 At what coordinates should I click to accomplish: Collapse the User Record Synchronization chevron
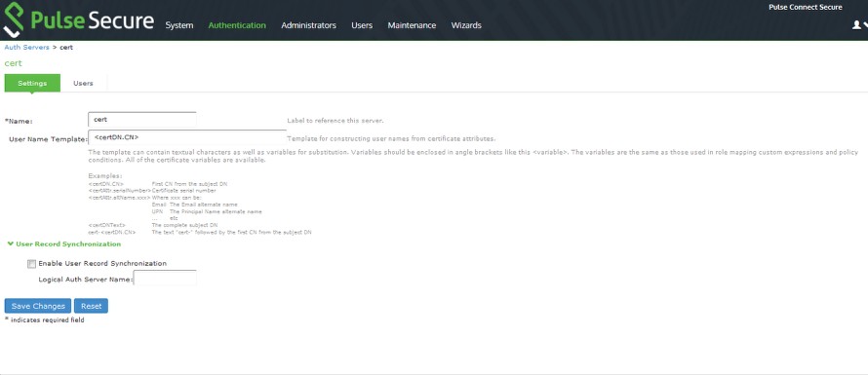[10, 244]
